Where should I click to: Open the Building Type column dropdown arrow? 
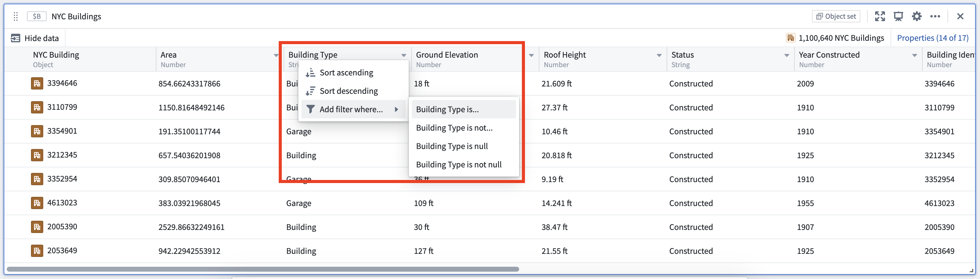coord(404,55)
